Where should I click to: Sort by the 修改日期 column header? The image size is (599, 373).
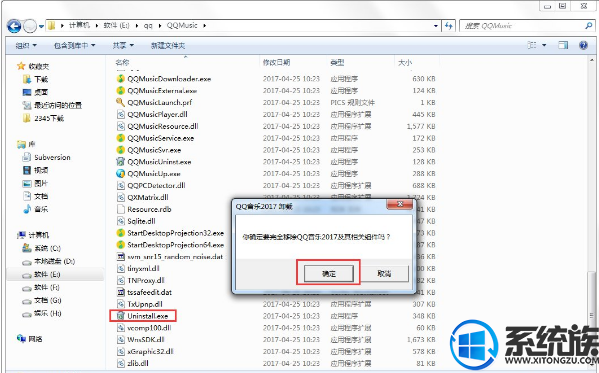point(276,62)
